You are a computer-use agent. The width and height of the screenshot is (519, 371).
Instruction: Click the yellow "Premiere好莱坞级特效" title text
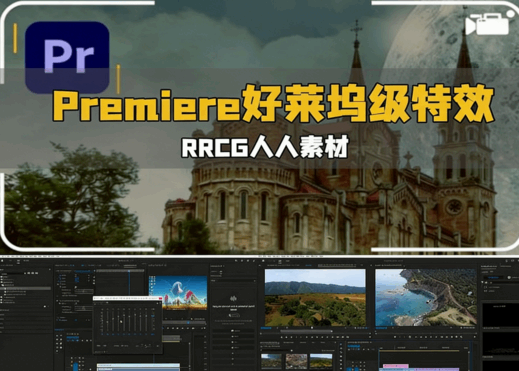coord(273,104)
